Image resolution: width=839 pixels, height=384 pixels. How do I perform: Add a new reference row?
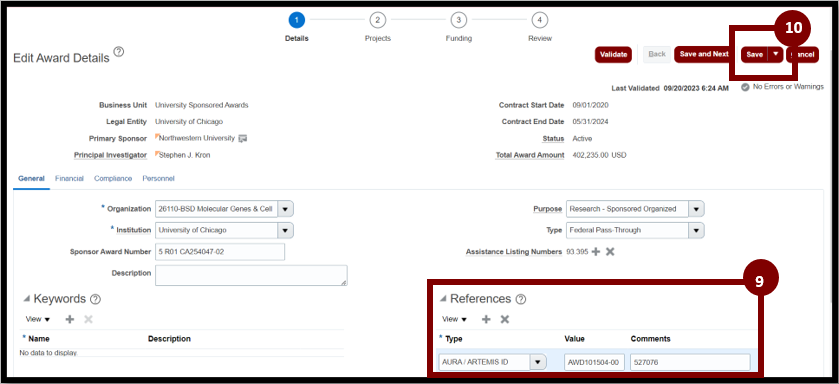pos(486,319)
